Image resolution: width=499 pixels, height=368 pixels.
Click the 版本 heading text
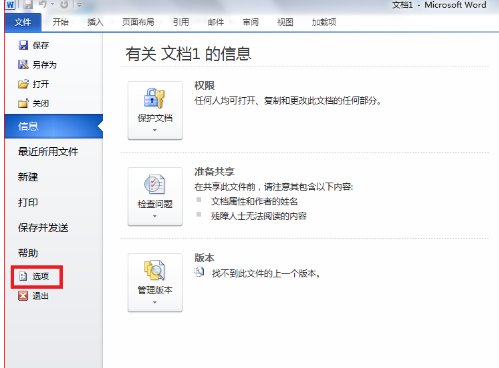click(204, 258)
